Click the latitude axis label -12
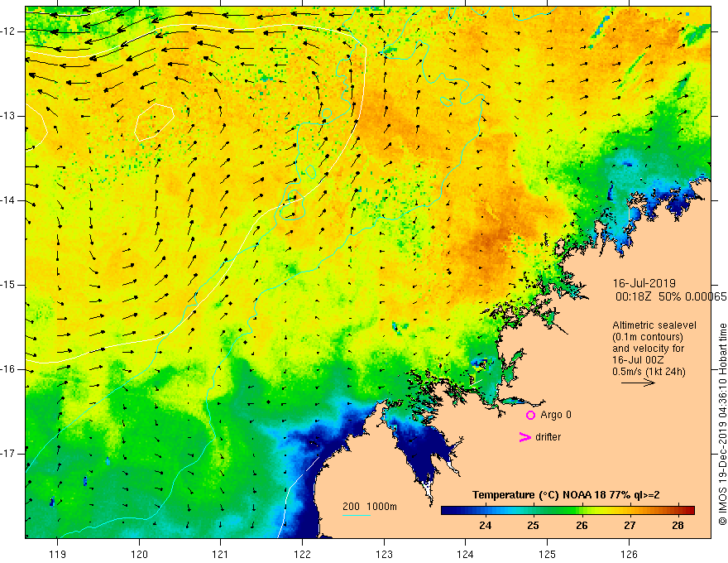728x563 pixels. 8,31
